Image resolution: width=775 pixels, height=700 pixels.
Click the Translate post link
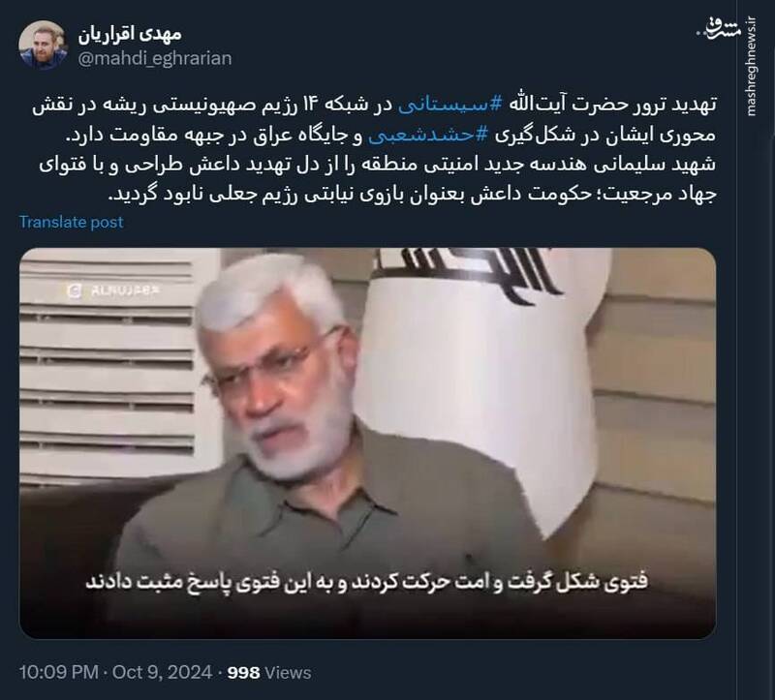click(x=71, y=223)
